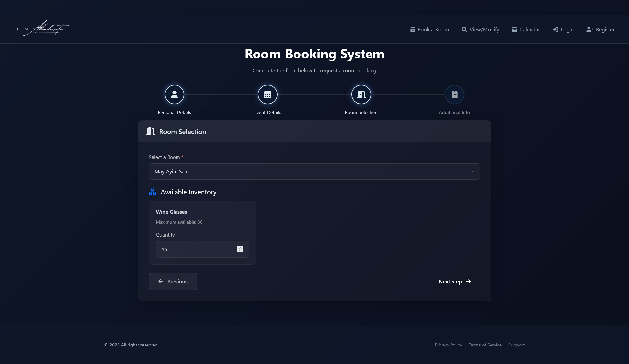Click the Login arrow icon
Viewport: 629px width, 364px height.
555,29
